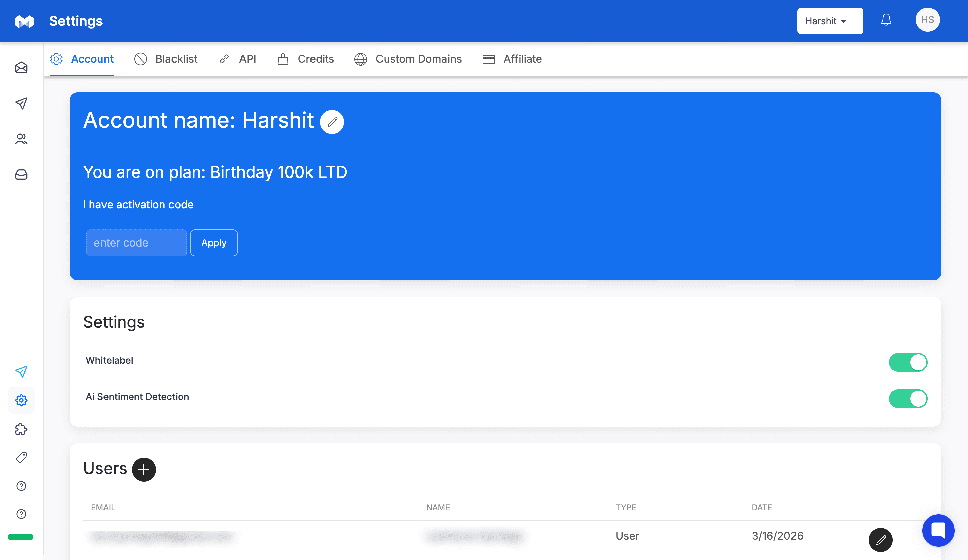The width and height of the screenshot is (968, 560).
Task: Expand the Harshit account dropdown
Action: (x=830, y=21)
